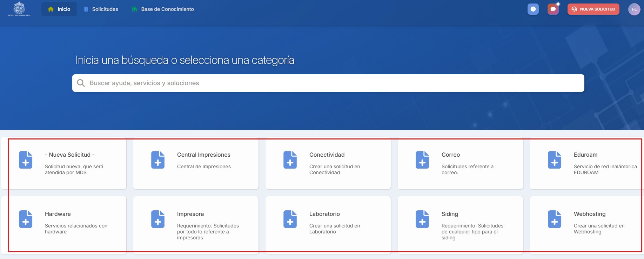The height and width of the screenshot is (259, 644).
Task: Open the Base de Conocimiento tab
Action: 163,9
